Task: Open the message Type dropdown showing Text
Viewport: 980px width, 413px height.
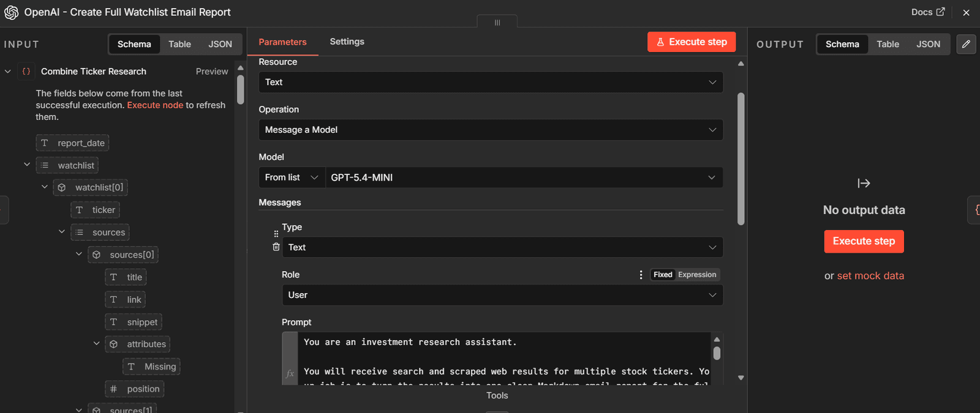Action: click(502, 247)
